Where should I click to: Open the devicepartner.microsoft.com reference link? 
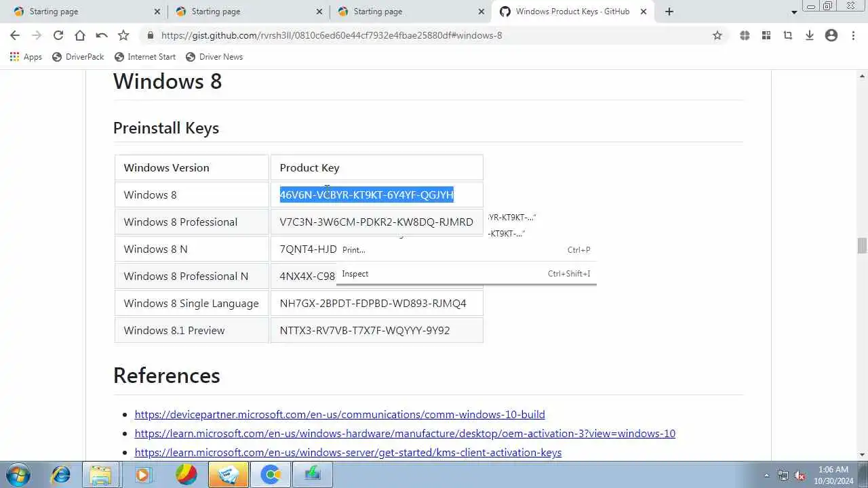(340, 414)
